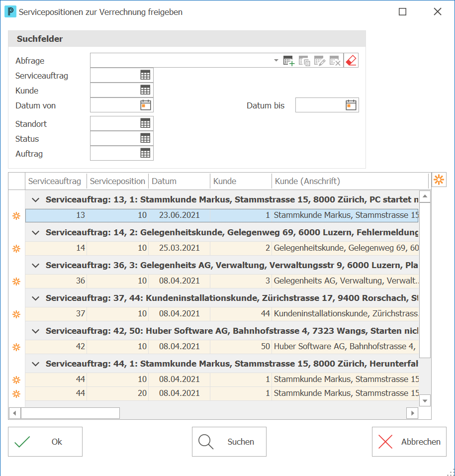Click the edit query icon

pyautogui.click(x=320, y=61)
